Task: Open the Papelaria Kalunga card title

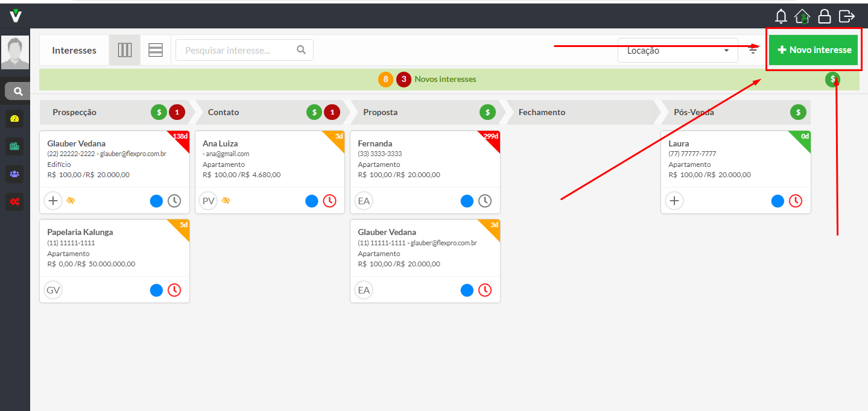Action: (80, 232)
